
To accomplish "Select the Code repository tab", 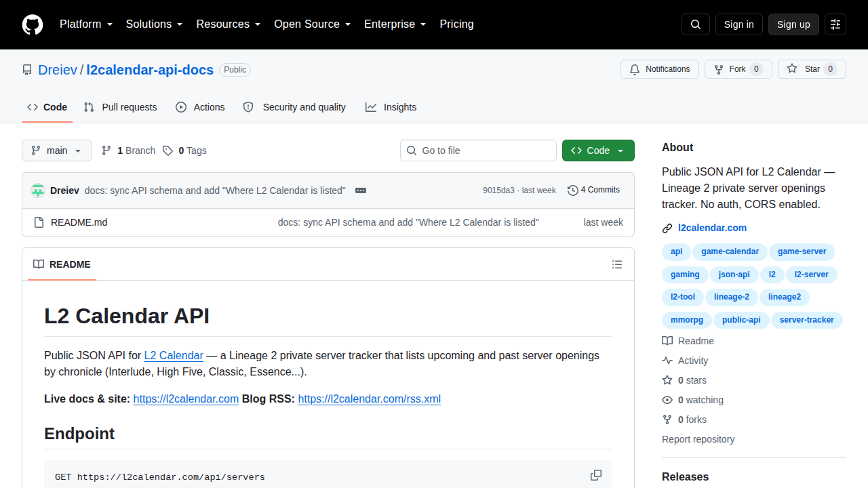I will tap(47, 107).
